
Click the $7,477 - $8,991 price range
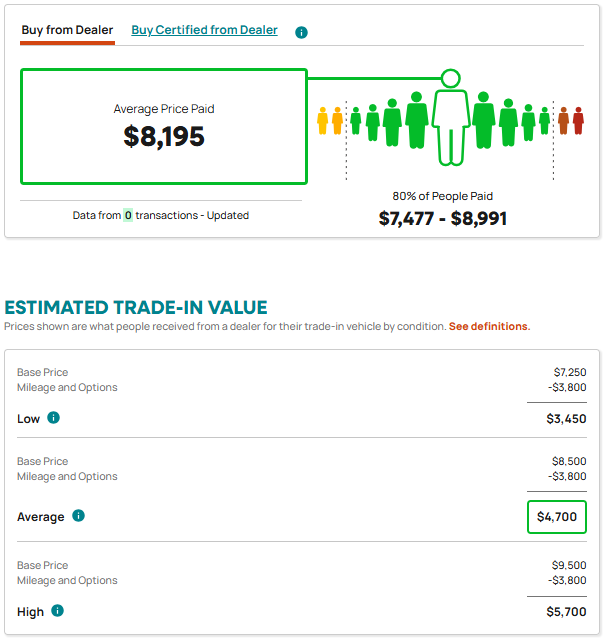pyautogui.click(x=442, y=218)
